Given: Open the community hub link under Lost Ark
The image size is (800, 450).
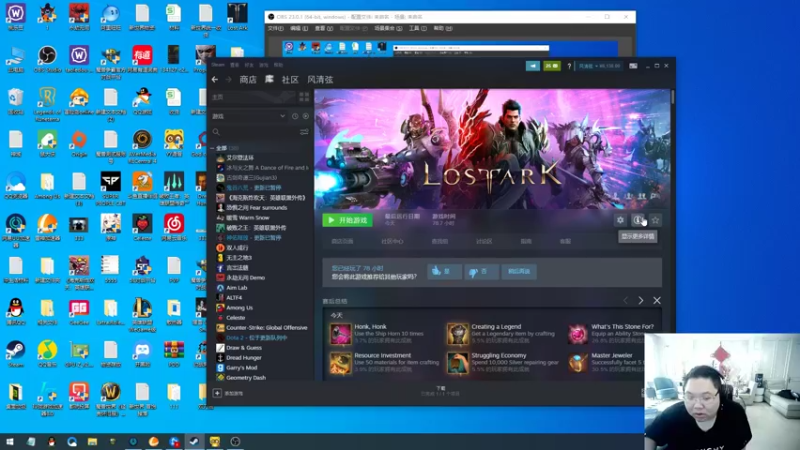Looking at the screenshot, I should pos(392,241).
